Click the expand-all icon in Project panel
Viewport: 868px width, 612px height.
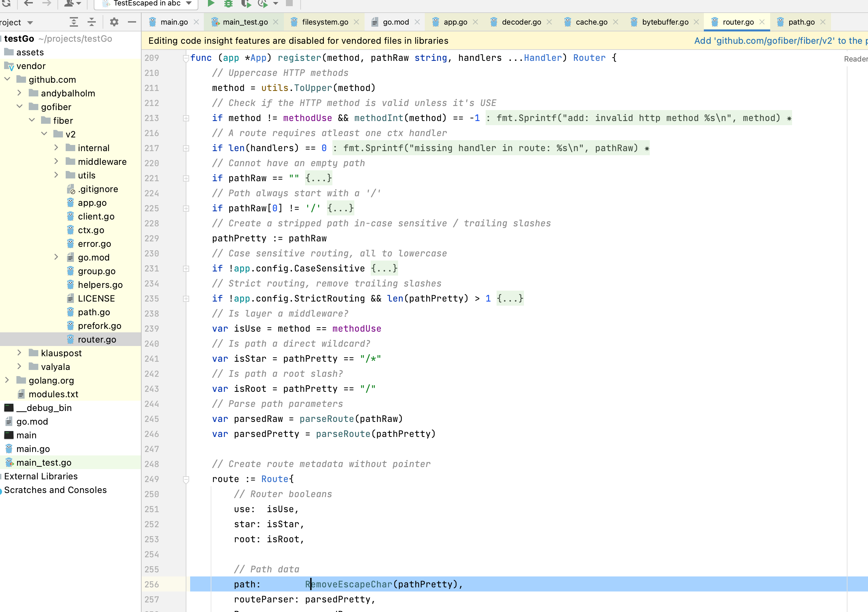pos(74,22)
